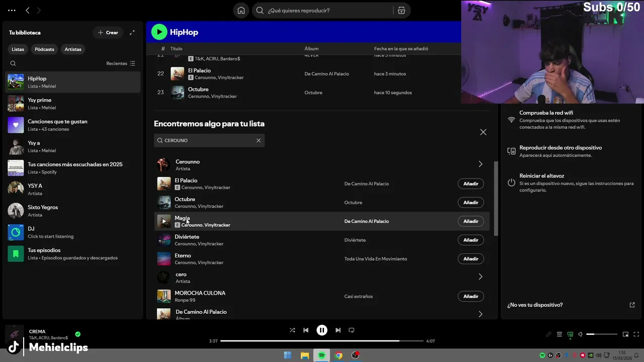The image size is (644, 362).
Task: Open the Windows Start menu
Action: (288, 355)
